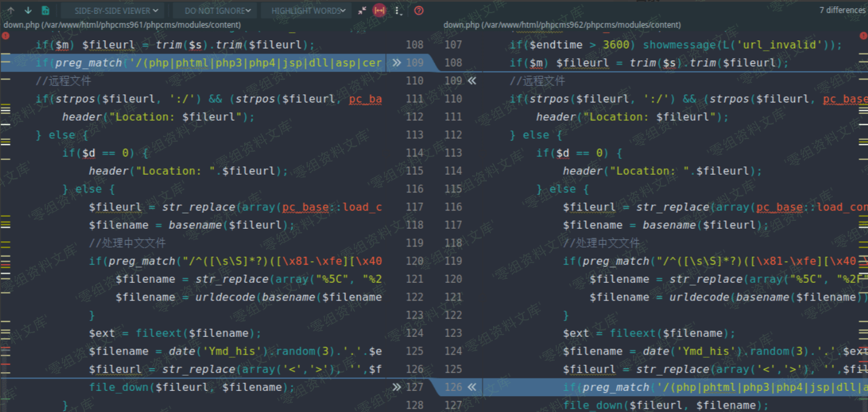Screen dimensions: 868x412
Task: Accept left chevron at line 127
Action: pos(396,388)
